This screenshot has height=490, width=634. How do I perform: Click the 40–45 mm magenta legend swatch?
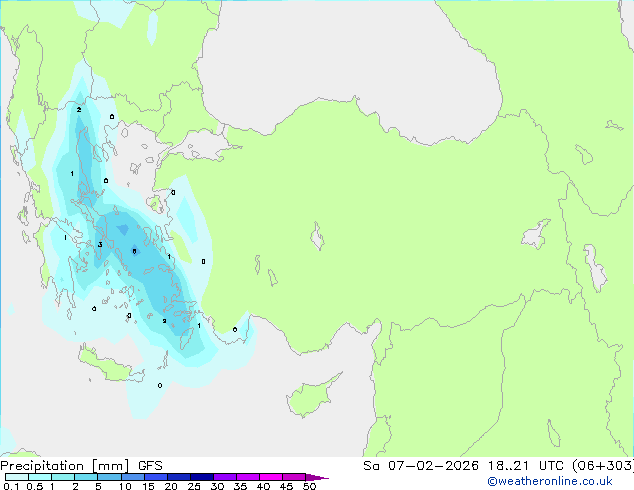[x=271, y=477]
